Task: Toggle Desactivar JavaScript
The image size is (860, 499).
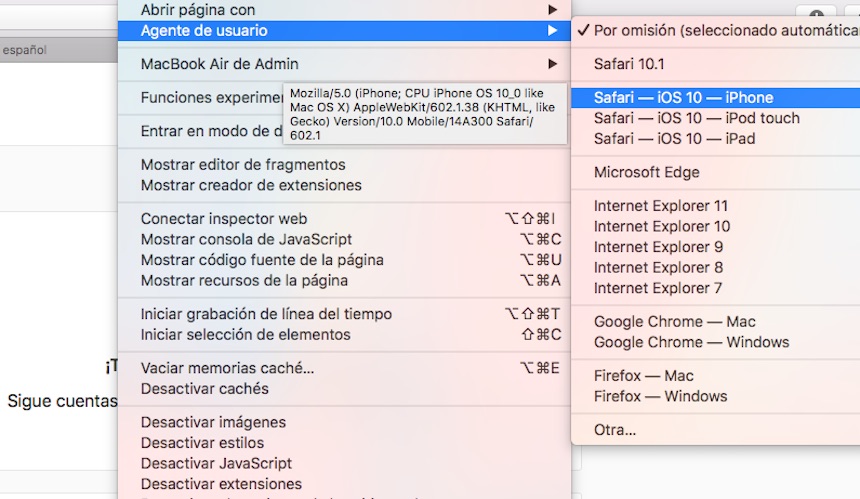Action: pos(216,463)
